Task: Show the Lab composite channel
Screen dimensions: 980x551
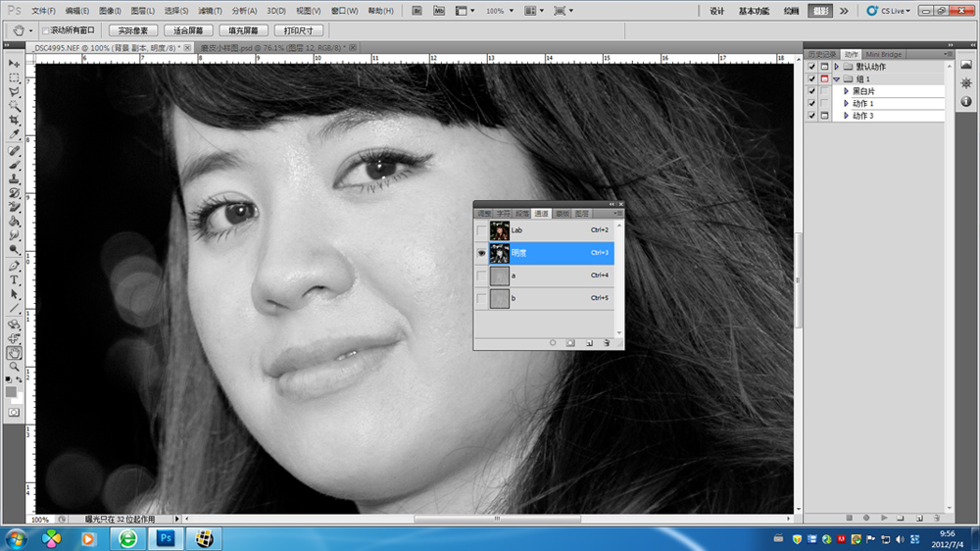Action: pos(480,230)
